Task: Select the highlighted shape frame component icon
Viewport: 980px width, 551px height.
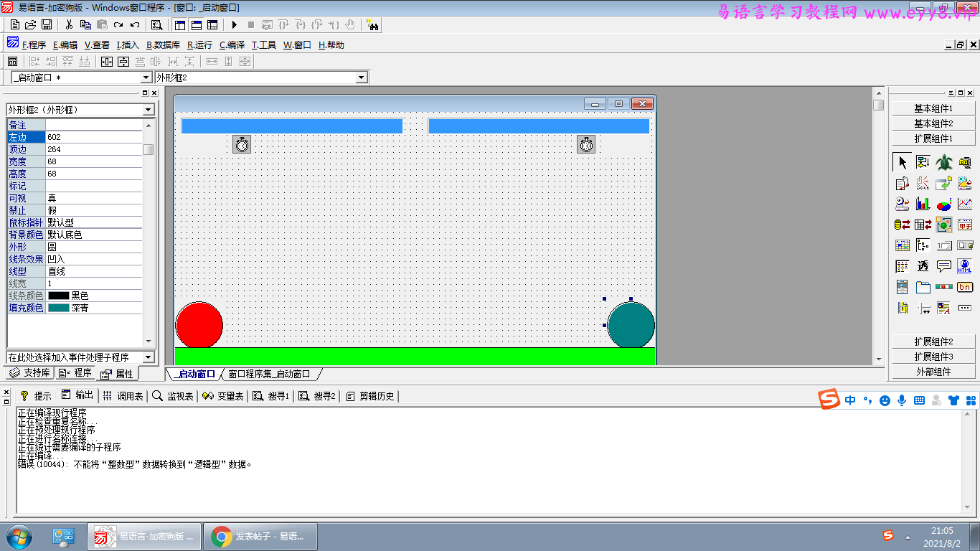Action: [x=944, y=225]
